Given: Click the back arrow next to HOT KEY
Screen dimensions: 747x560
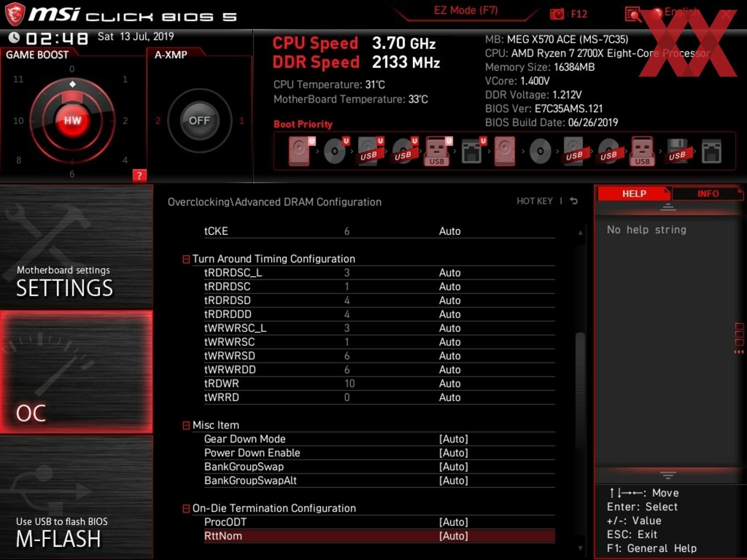Looking at the screenshot, I should pos(573,201).
